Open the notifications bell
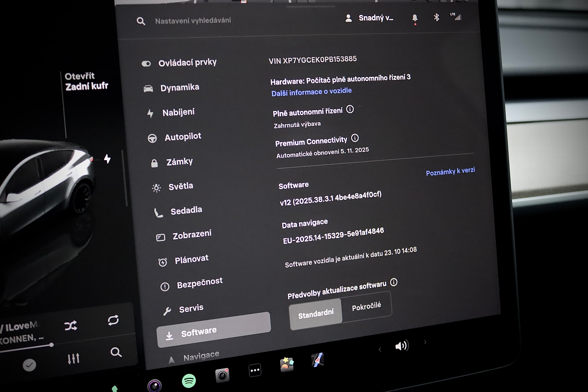The height and width of the screenshot is (392, 588). tap(415, 18)
